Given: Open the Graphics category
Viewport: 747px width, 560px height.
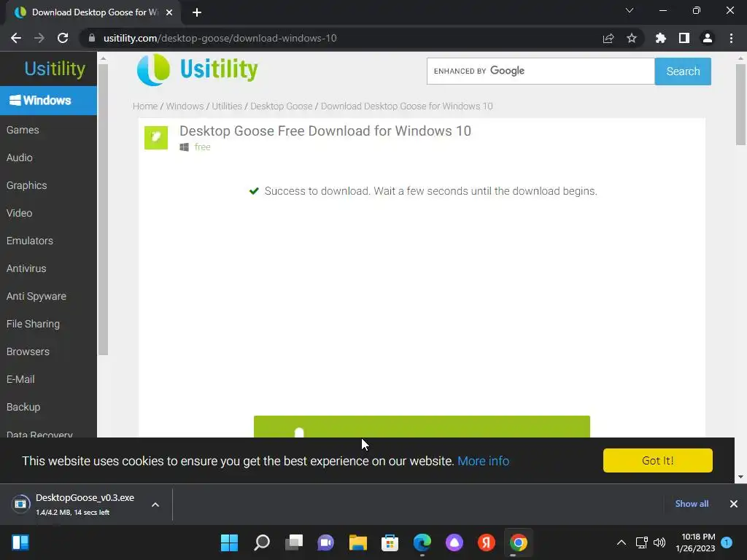Looking at the screenshot, I should coord(27,185).
